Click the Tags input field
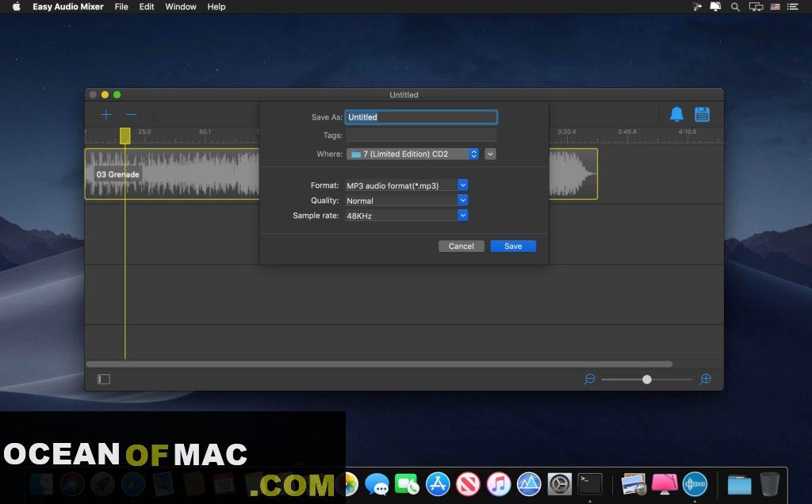 point(422,135)
